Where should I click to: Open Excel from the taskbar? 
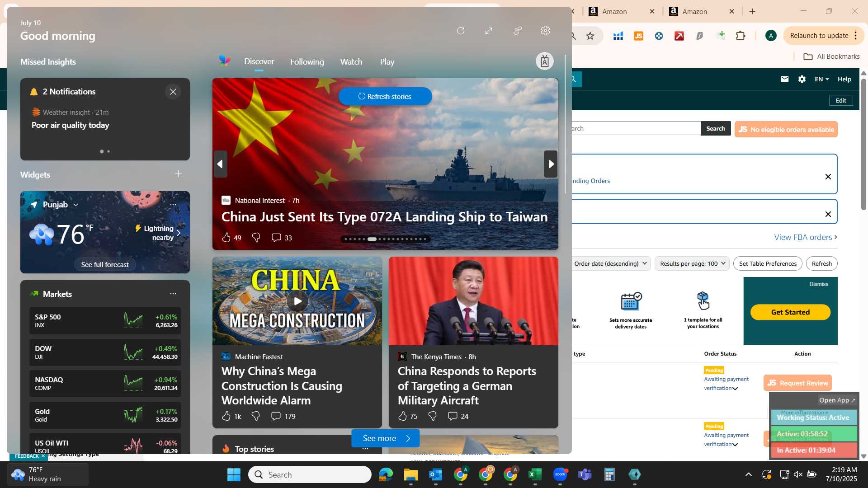[535, 474]
